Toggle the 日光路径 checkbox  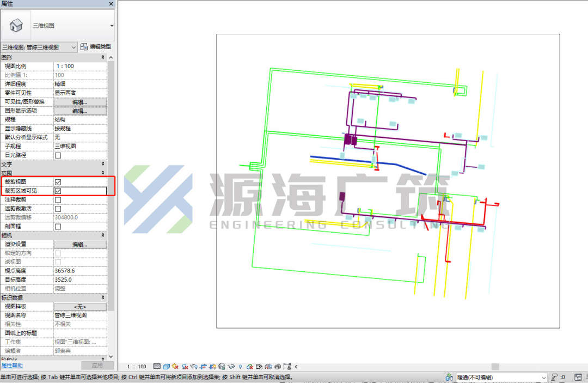point(58,155)
